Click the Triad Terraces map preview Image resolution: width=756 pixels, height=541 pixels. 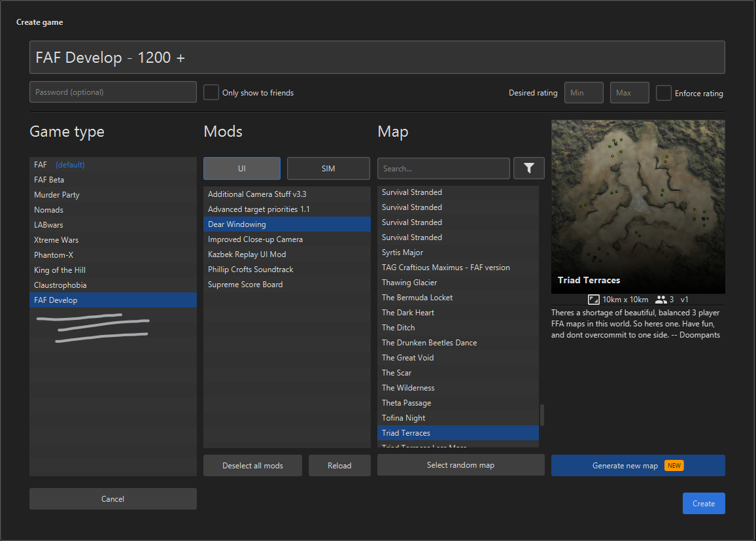pyautogui.click(x=638, y=206)
